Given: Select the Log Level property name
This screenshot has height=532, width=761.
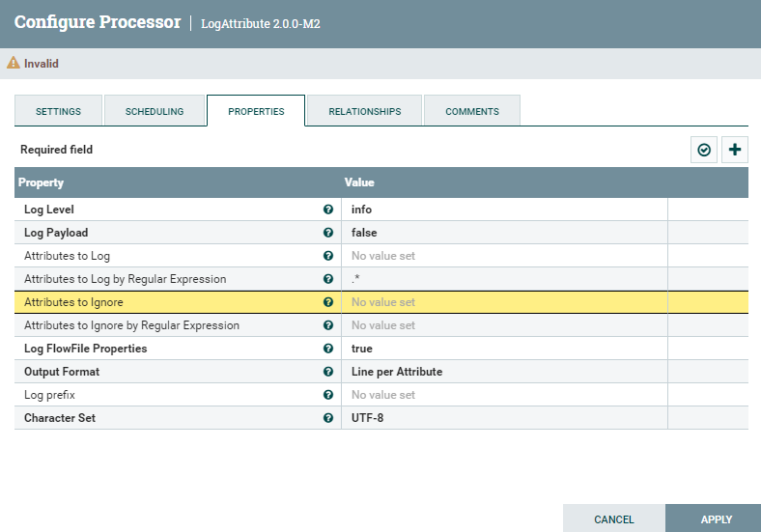Looking at the screenshot, I should click(49, 210).
